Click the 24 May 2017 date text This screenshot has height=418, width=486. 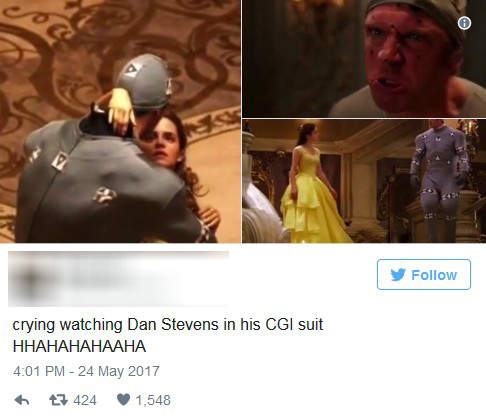119,371
